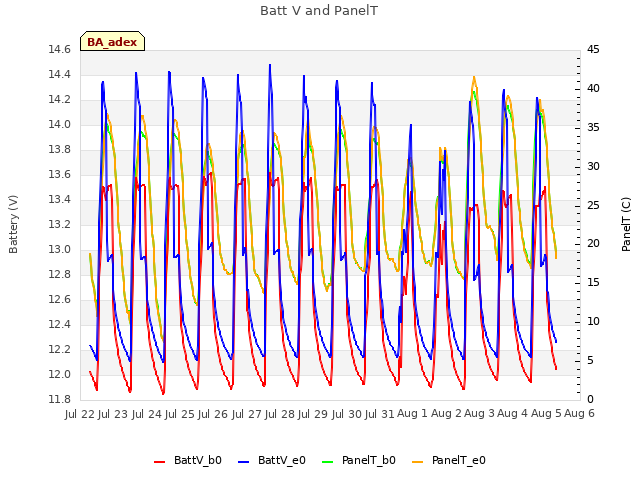Click the 12.8 left axis value
640x480 pixels.
pos(60,275)
